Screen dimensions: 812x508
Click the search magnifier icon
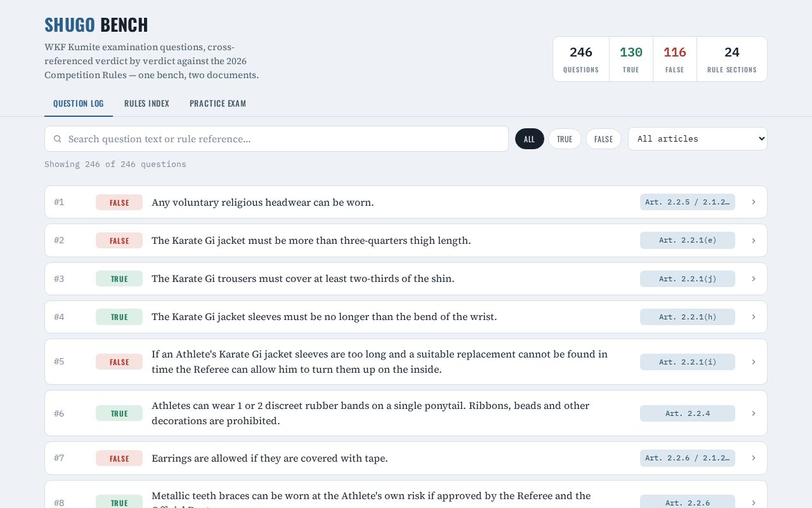58,139
